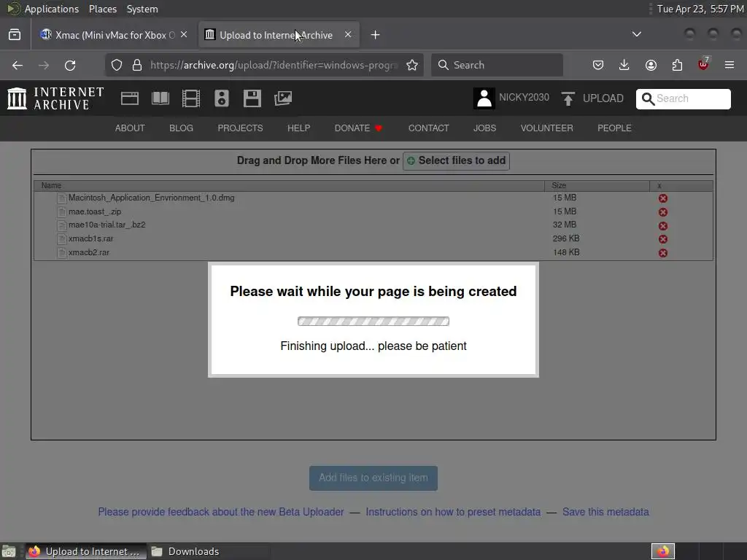The image size is (747, 560).
Task: Go back with browser back arrow
Action: pyautogui.click(x=18, y=65)
